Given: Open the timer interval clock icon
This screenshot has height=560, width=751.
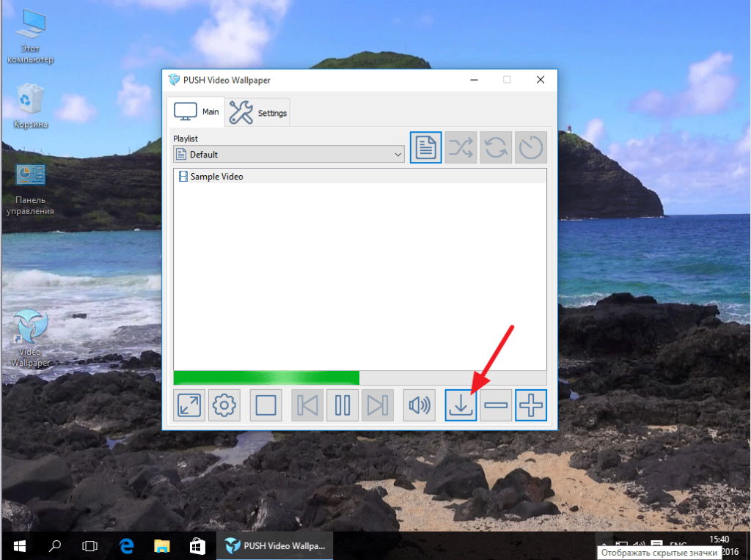Looking at the screenshot, I should click(530, 148).
